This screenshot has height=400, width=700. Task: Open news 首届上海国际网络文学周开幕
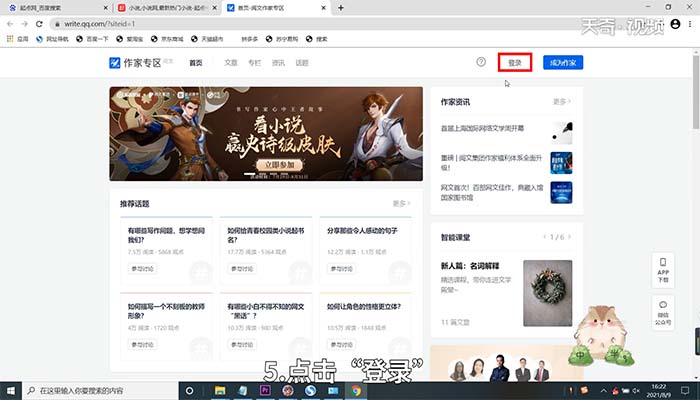click(482, 128)
